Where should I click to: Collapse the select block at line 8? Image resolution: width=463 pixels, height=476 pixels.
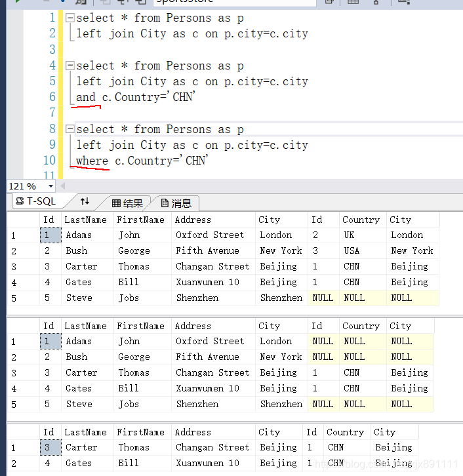pyautogui.click(x=70, y=129)
